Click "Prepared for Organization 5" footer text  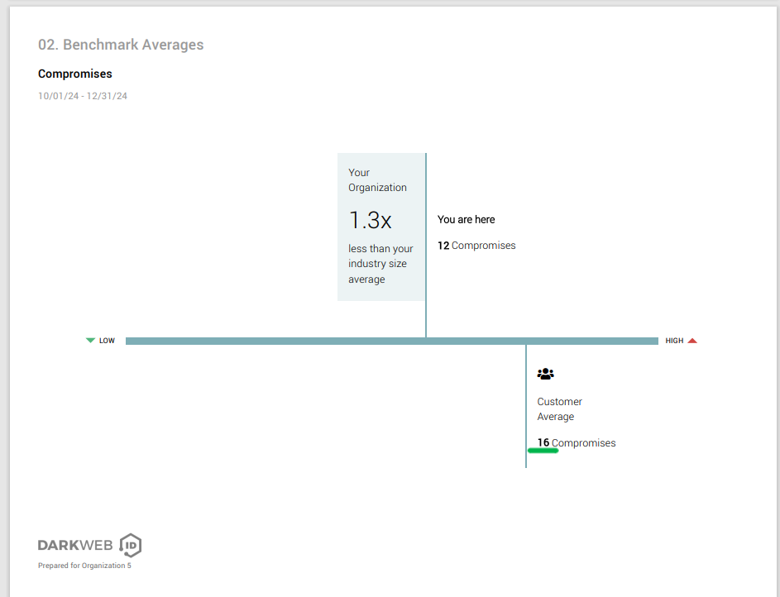click(84, 566)
